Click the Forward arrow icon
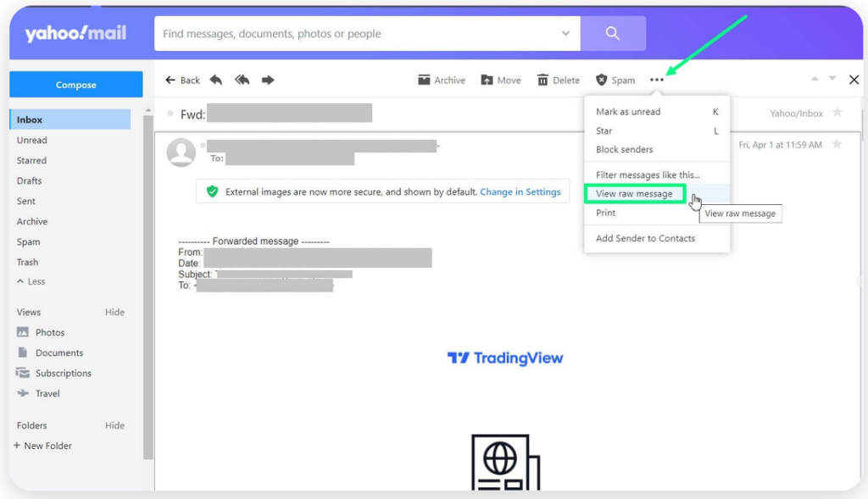The height and width of the screenshot is (499, 868). (x=268, y=80)
